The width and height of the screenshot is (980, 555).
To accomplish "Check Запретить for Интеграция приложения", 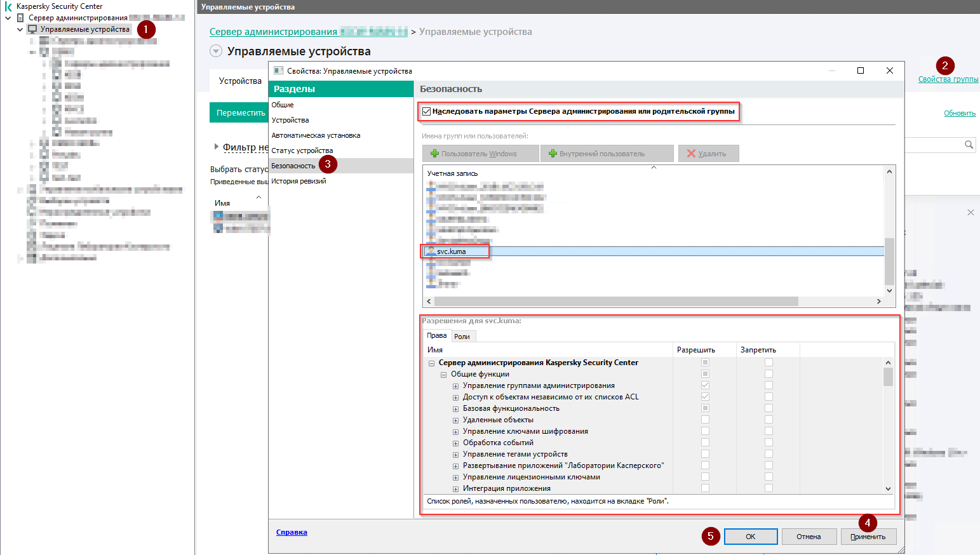I will tap(769, 488).
